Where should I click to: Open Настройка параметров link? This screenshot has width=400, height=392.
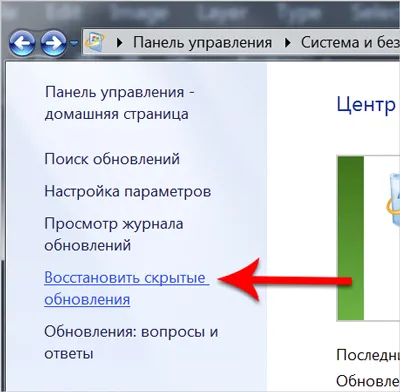click(128, 192)
